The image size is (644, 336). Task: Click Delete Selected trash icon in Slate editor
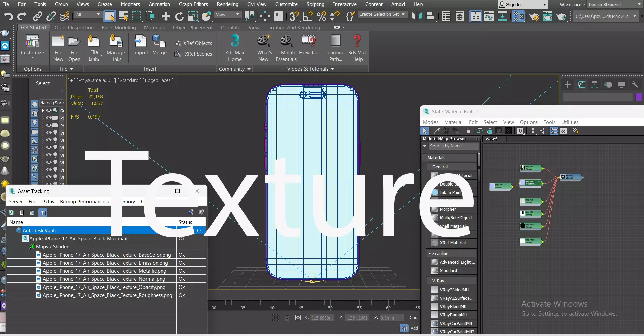click(468, 131)
